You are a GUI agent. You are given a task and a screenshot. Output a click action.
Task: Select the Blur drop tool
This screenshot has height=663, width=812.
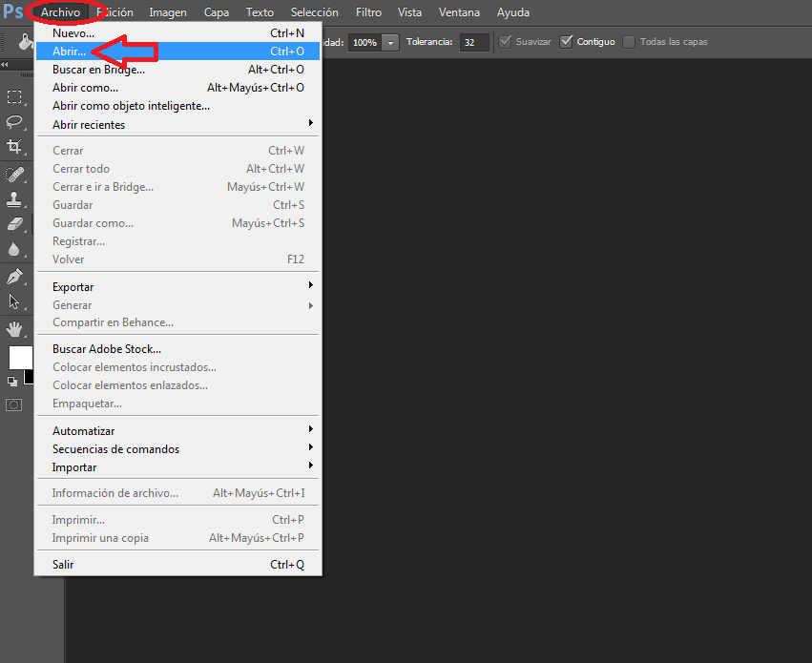(14, 250)
